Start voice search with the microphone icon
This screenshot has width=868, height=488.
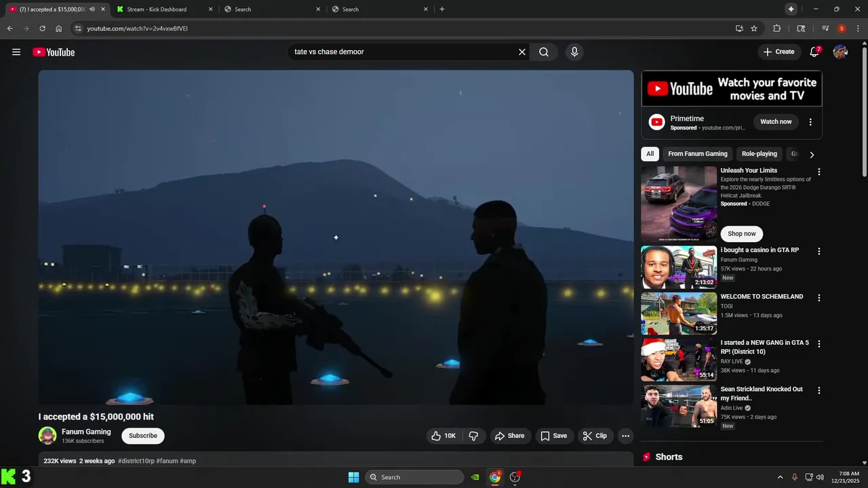[x=574, y=52]
